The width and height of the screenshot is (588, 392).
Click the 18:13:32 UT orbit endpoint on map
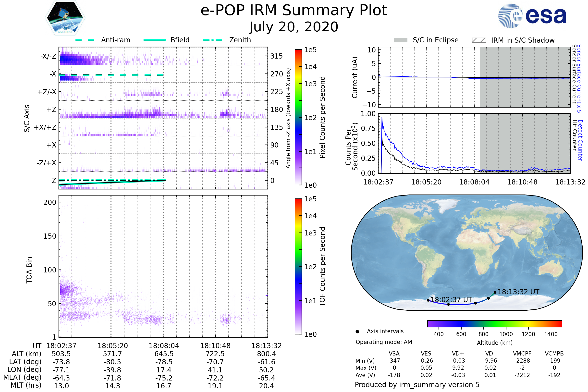(495, 293)
